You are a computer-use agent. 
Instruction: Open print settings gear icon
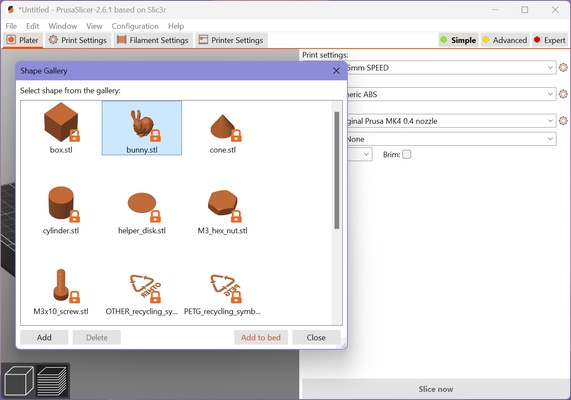coord(563,68)
